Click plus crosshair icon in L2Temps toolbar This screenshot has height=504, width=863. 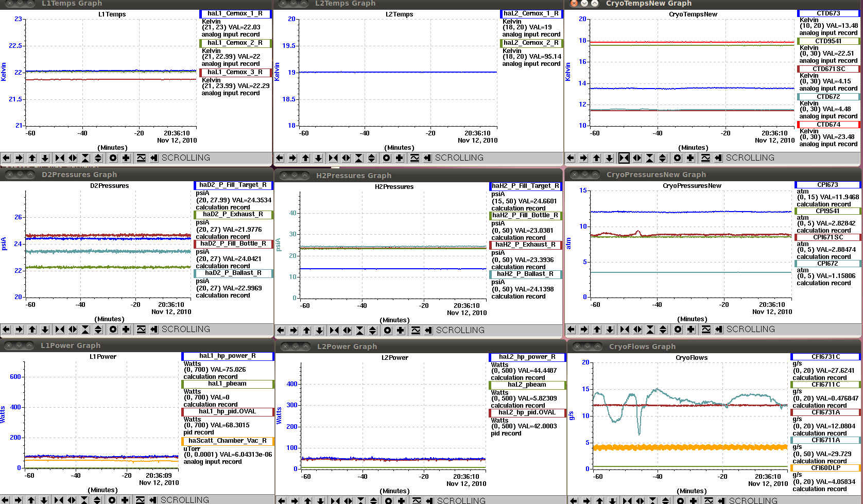click(400, 158)
